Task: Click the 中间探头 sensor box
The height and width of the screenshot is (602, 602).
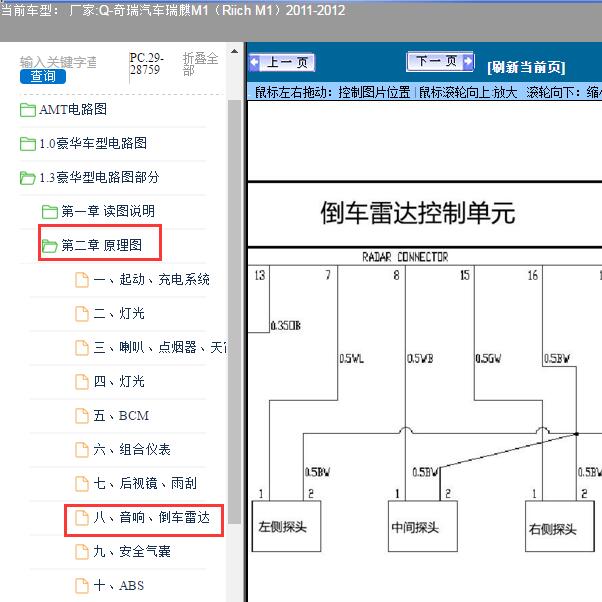Action: pyautogui.click(x=423, y=526)
